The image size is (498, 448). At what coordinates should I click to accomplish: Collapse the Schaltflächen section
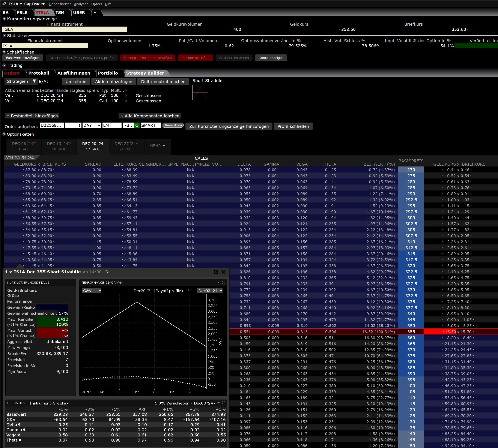tap(4, 52)
